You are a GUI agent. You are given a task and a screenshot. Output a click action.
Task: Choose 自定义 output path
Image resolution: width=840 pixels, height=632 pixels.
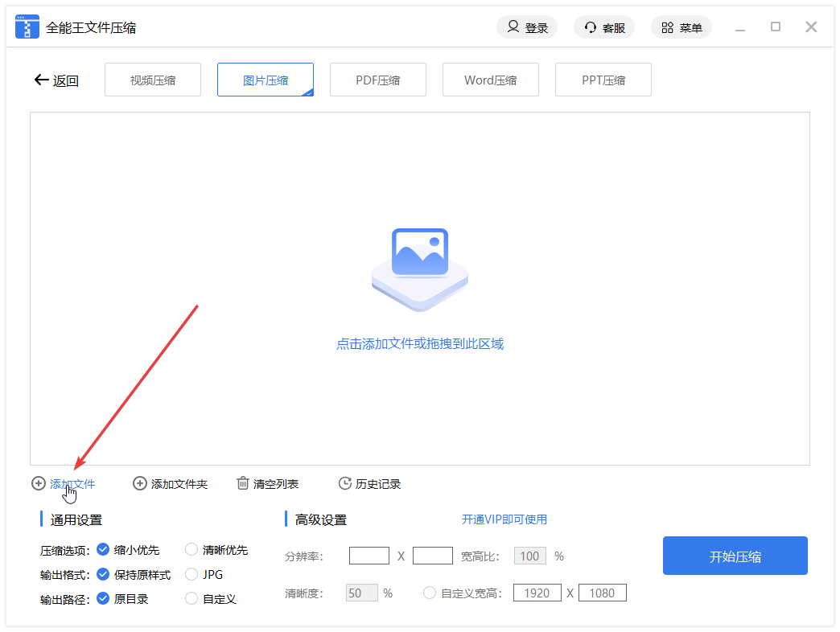click(x=191, y=599)
